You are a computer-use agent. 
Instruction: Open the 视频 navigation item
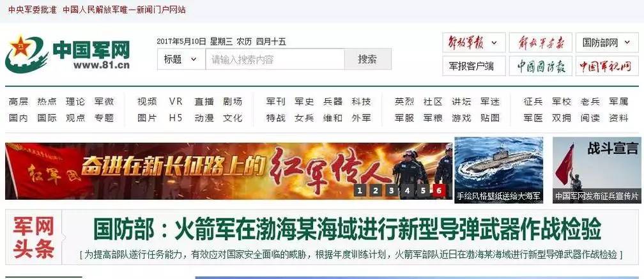(147, 102)
